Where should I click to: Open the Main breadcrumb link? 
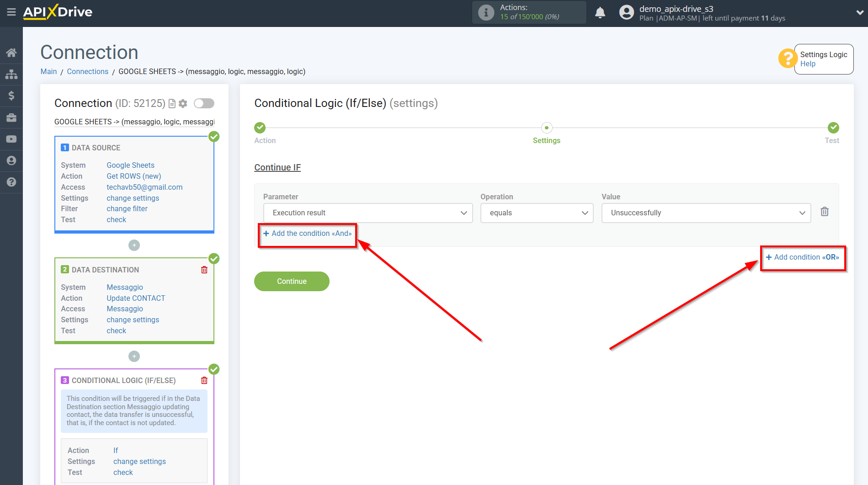click(48, 71)
